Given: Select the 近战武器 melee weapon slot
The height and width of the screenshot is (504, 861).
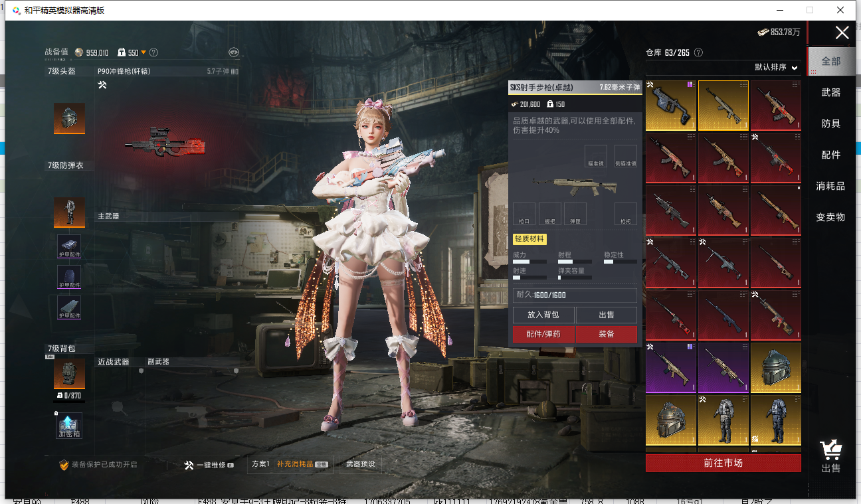Looking at the screenshot, I should 113,362.
